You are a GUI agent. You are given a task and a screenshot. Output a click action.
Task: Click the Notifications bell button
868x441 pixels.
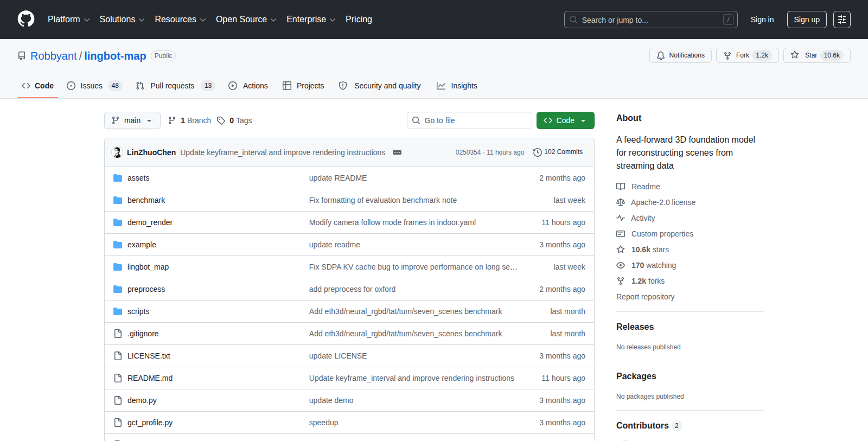tap(680, 55)
